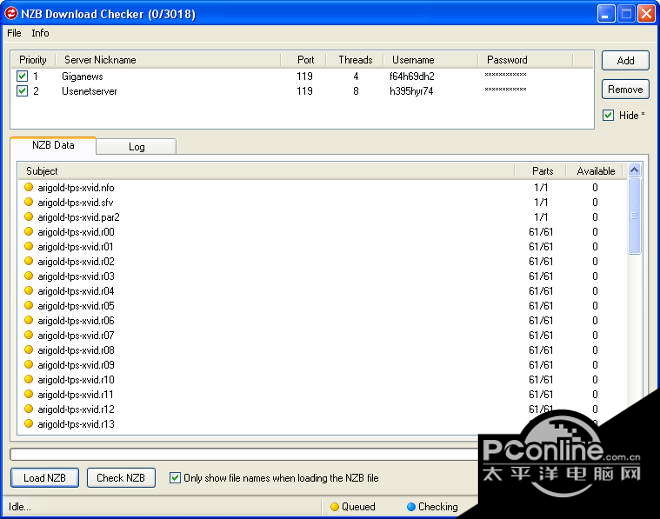Click the blue Checking legend icon in status bar
Image resolution: width=660 pixels, height=519 pixels.
click(x=411, y=506)
